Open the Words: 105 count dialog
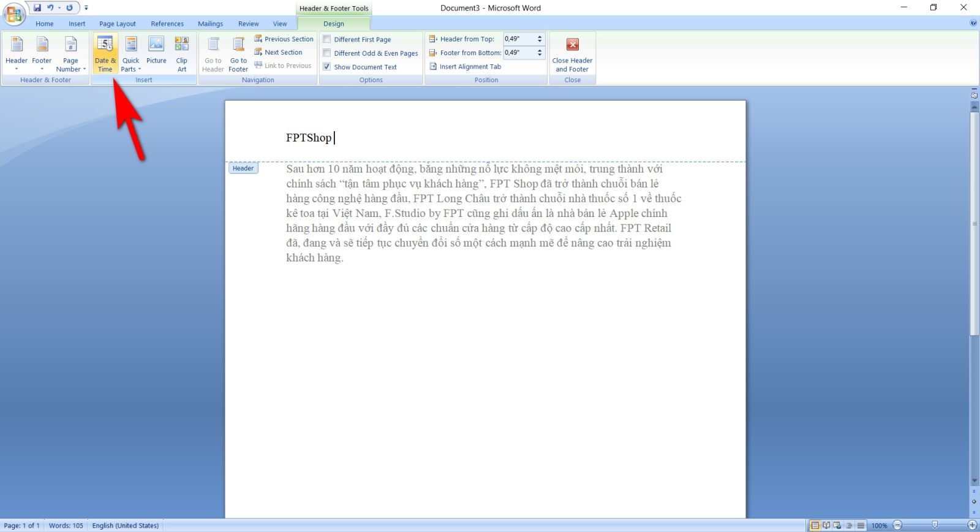 [x=66, y=525]
